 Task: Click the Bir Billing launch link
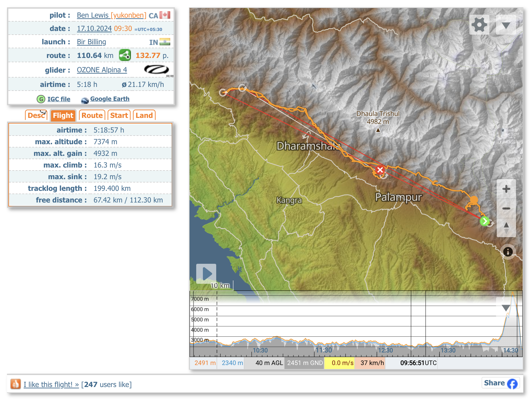[91, 42]
